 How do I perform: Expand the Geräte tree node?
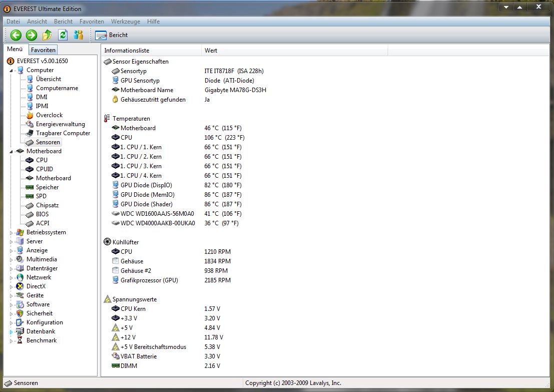pyautogui.click(x=11, y=296)
